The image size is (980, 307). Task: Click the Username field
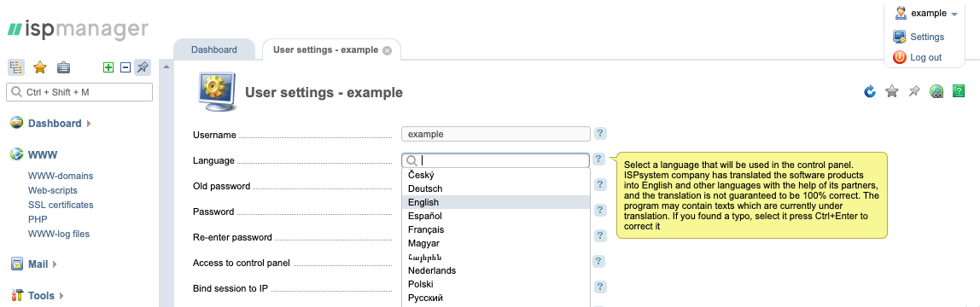click(496, 134)
